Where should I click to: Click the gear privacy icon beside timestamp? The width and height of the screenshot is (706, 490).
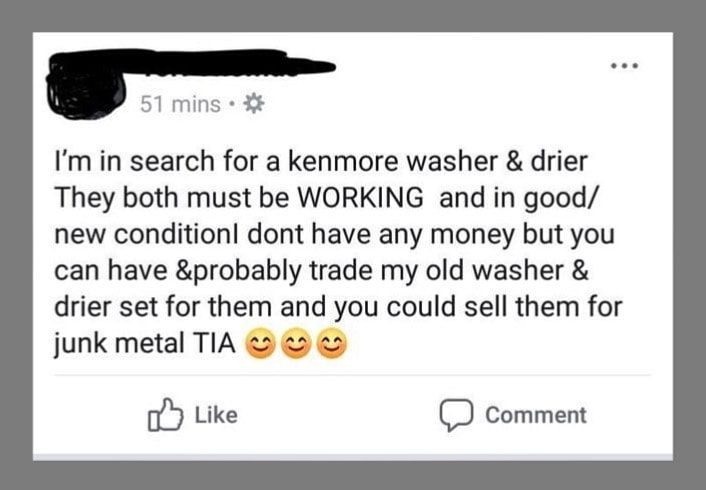point(254,104)
